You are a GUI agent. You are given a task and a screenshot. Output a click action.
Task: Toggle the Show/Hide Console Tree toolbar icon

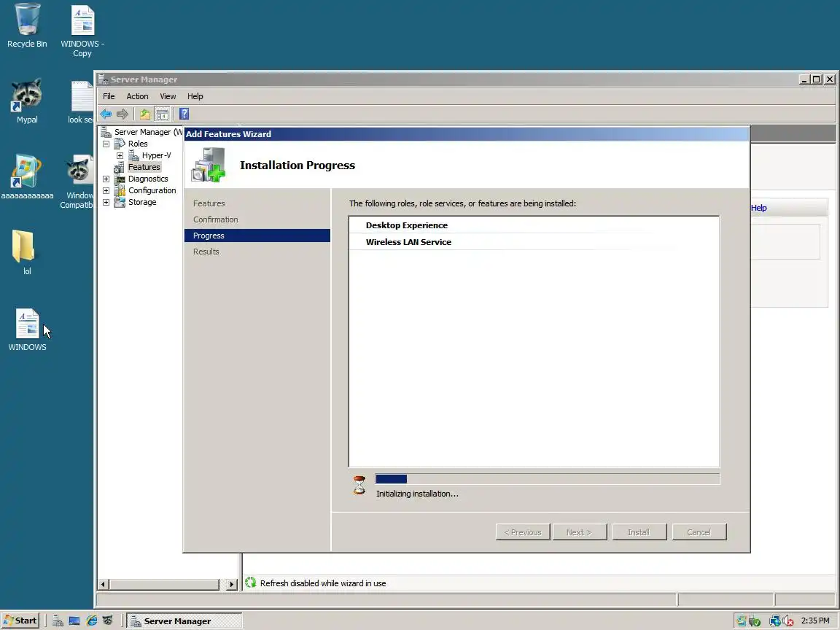click(x=163, y=114)
